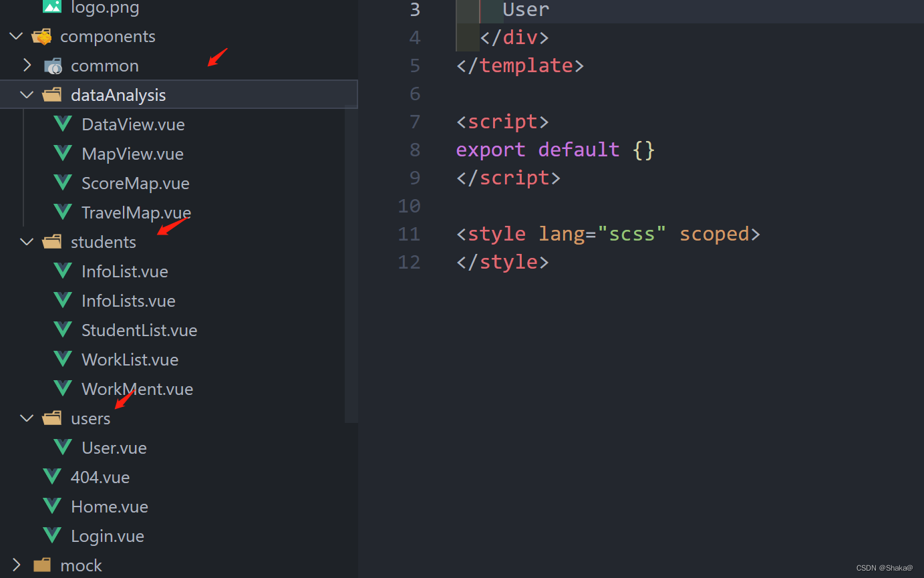Click the 'User' text on line 3
This screenshot has width=924, height=578.
[x=526, y=9]
